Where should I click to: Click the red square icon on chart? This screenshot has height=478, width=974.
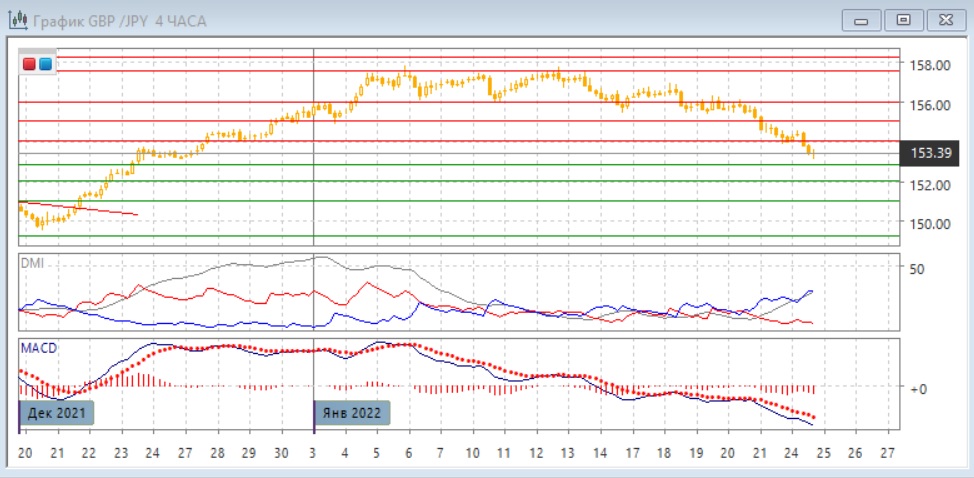pos(30,64)
